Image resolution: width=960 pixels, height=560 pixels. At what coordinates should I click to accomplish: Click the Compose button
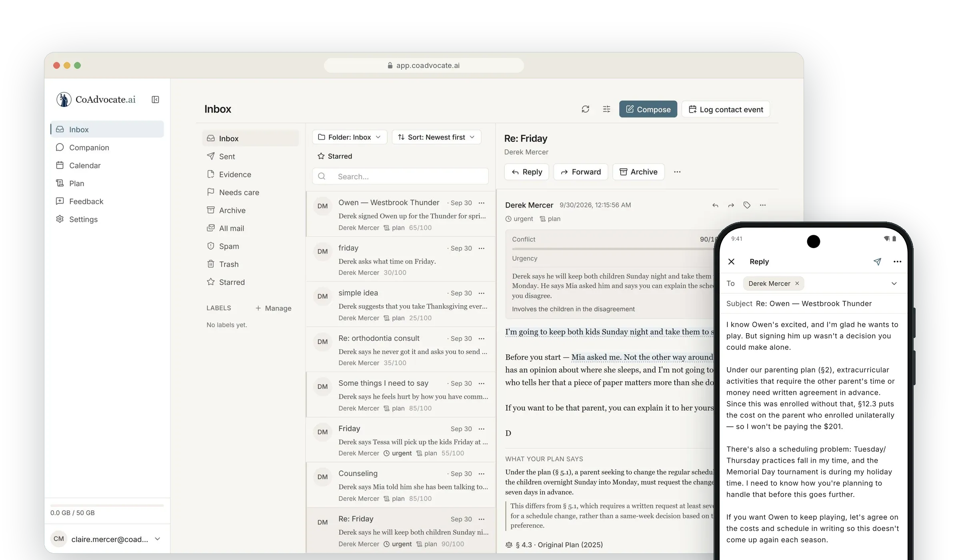pyautogui.click(x=648, y=109)
